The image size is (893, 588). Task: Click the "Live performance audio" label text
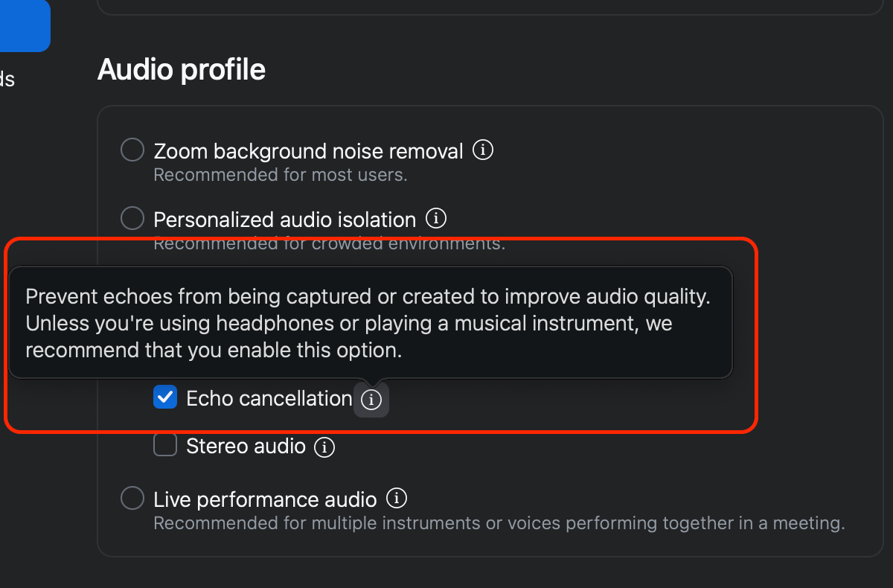[x=265, y=499]
